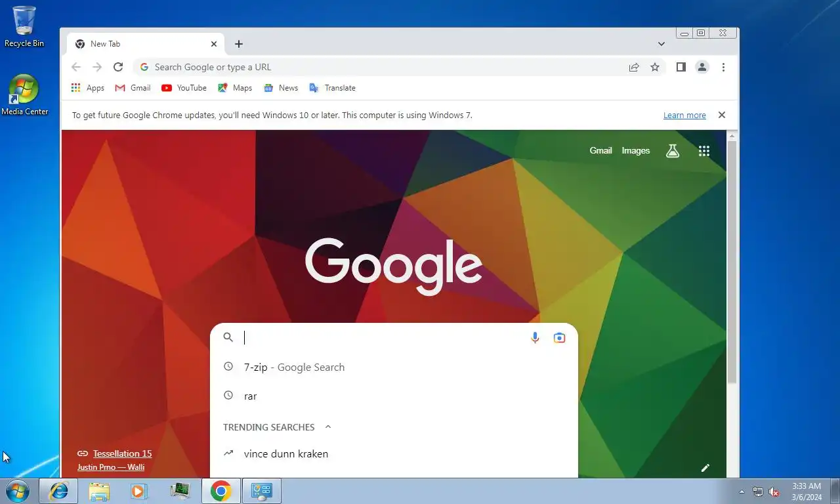Open Search Labs flask icon
840x504 pixels.
pyautogui.click(x=673, y=151)
